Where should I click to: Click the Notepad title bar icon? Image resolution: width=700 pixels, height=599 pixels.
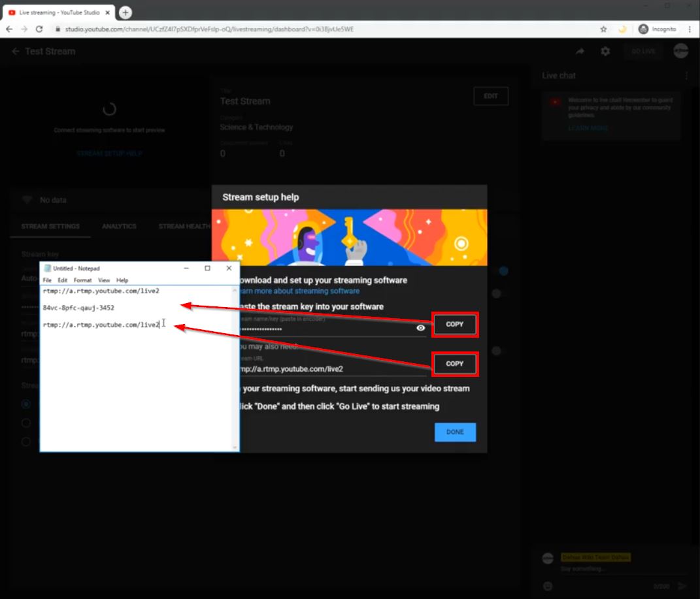tap(47, 268)
